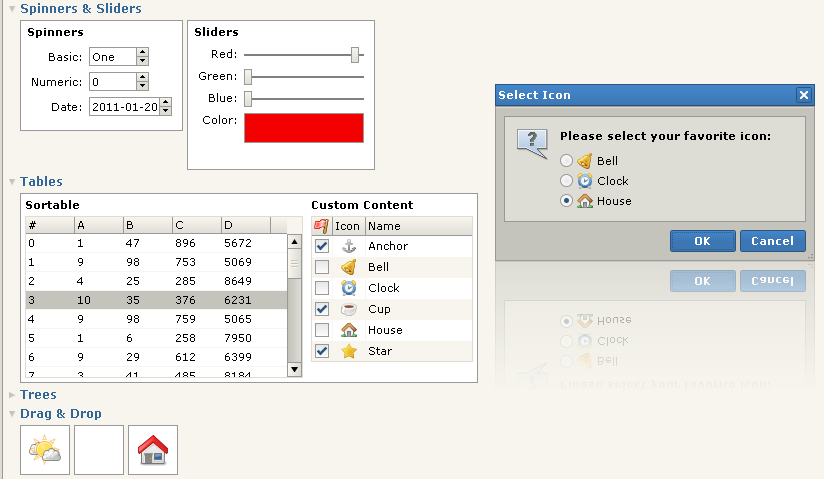Click the Star icon in the table row
The height and width of the screenshot is (481, 824).
[x=349, y=351]
